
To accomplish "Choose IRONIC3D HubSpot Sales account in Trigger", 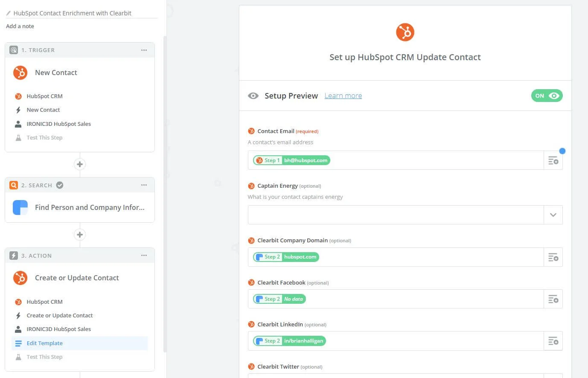I will click(x=58, y=124).
